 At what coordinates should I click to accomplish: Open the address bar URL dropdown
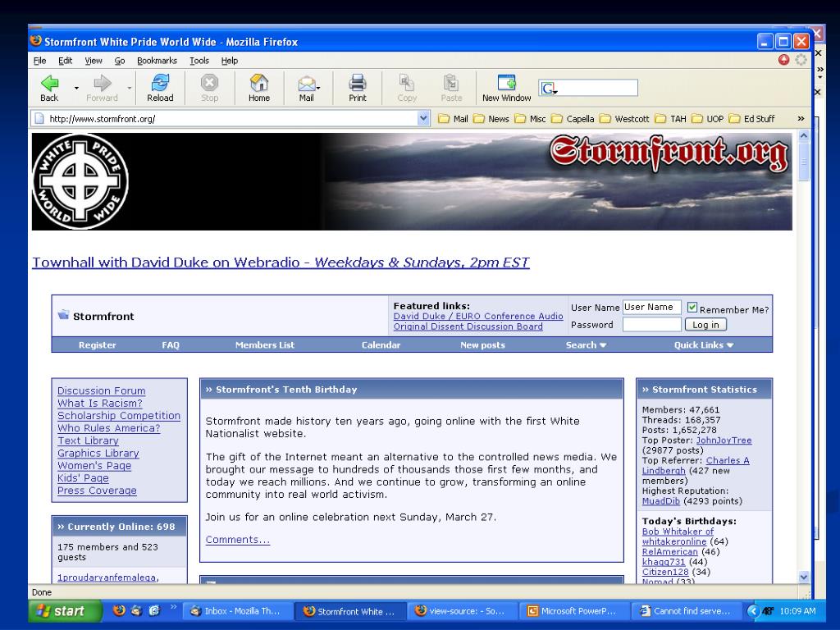[424, 118]
